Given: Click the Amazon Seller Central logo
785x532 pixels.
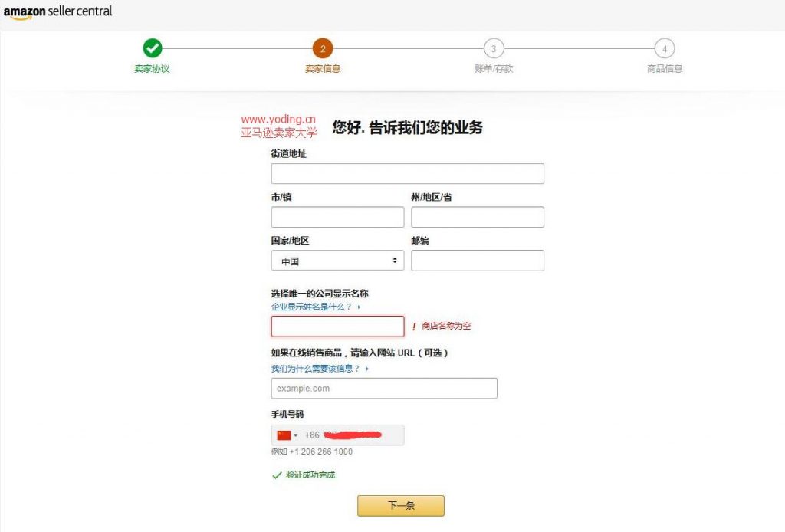Looking at the screenshot, I should [x=57, y=12].
